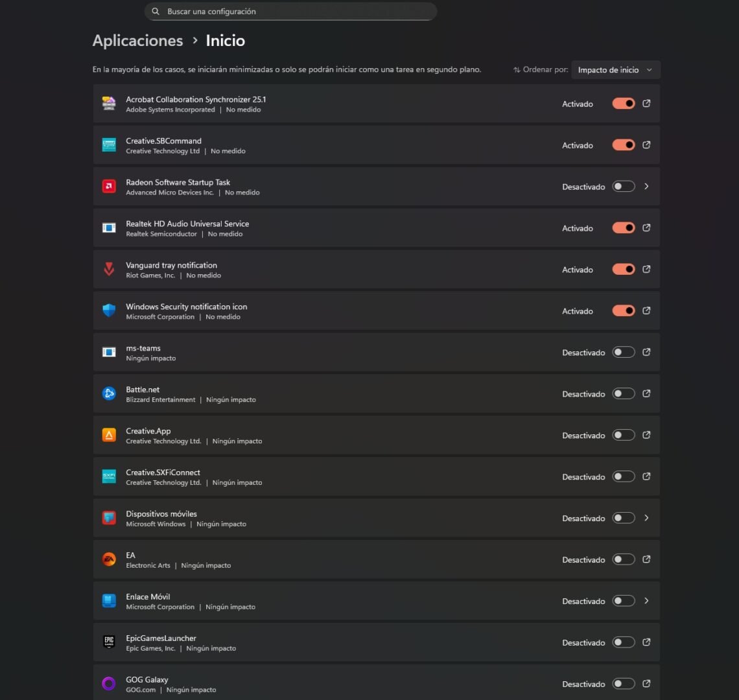
Task: Open advanced options for Creative.SXFiConnect
Action: click(646, 476)
